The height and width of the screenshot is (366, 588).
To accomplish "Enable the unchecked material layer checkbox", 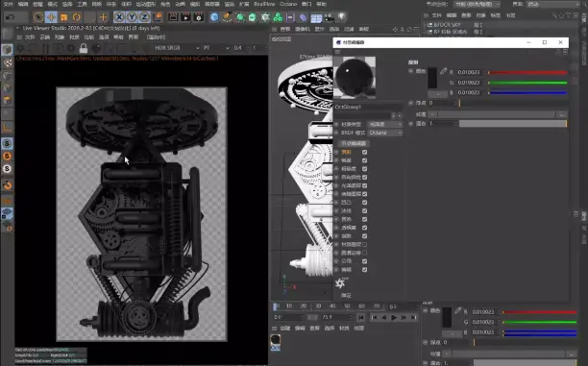I will [364, 245].
